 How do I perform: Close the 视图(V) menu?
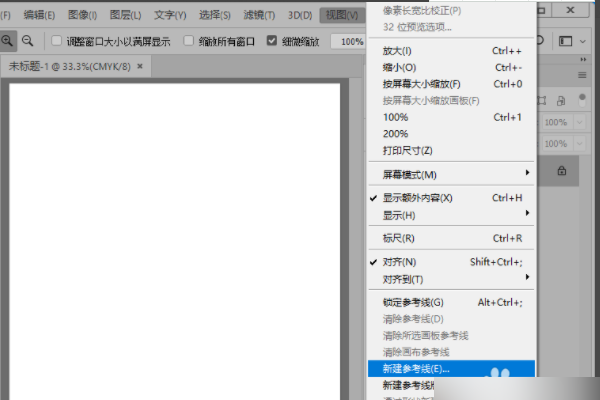click(x=342, y=15)
